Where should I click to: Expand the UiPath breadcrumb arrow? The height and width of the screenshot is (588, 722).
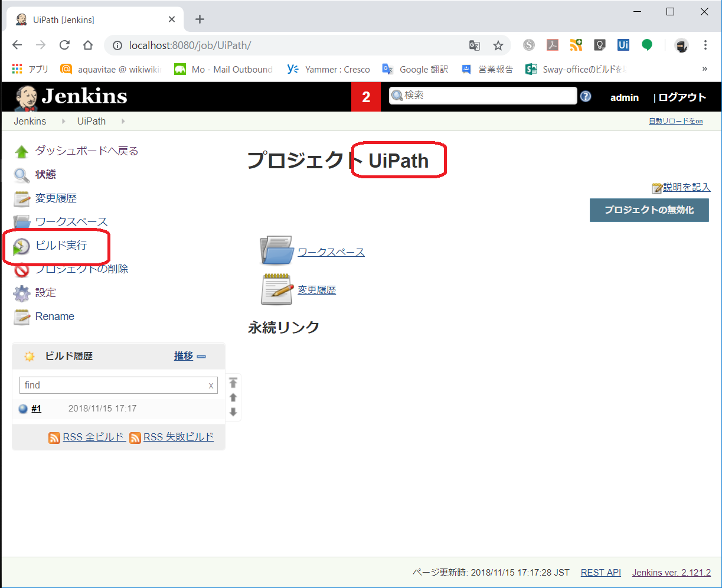[x=123, y=122]
